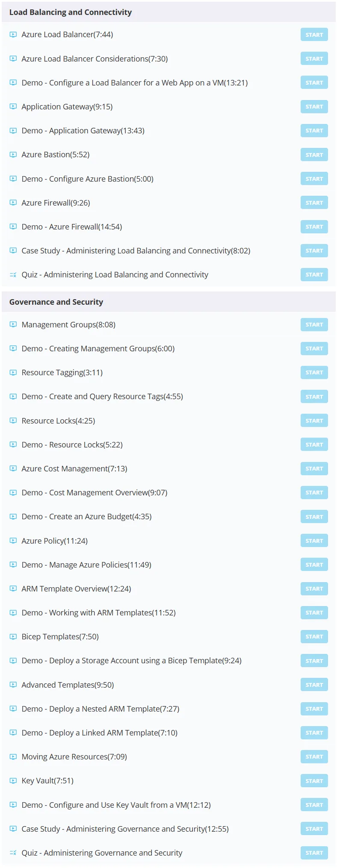The width and height of the screenshot is (337, 868).
Task: Open Moving Azure Resources(7:09) lesson title
Action: 74,757
